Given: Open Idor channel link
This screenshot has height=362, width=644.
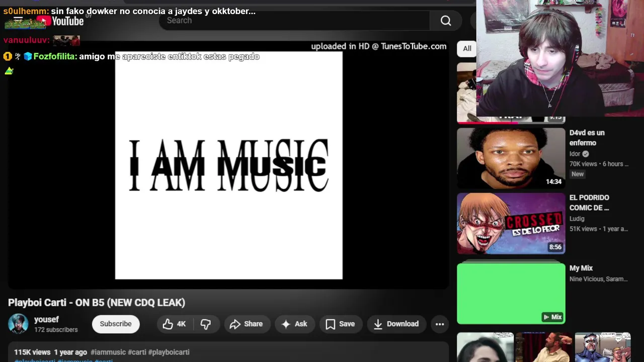Looking at the screenshot, I should 575,154.
